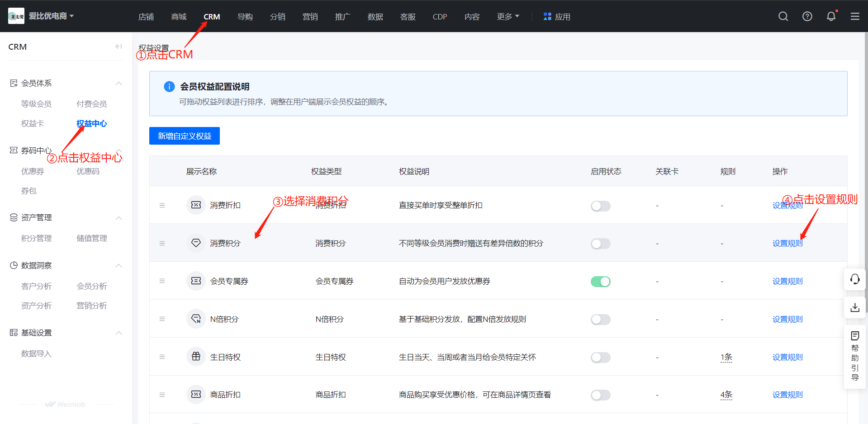Viewport: 868px width, 424px height.
Task: Open the CDP menu
Action: [x=440, y=17]
